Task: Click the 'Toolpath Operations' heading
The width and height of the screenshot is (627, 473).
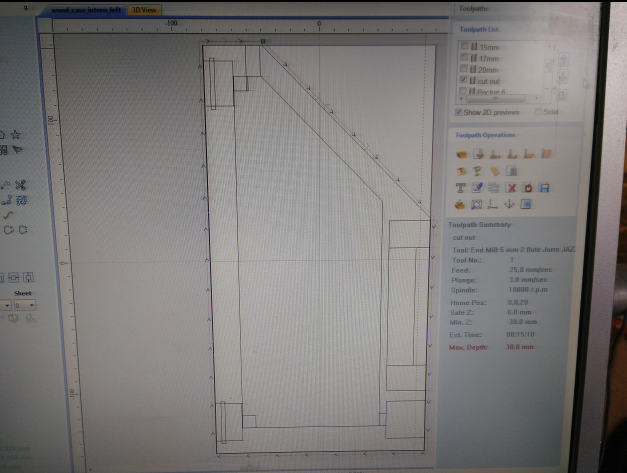Action: point(485,135)
